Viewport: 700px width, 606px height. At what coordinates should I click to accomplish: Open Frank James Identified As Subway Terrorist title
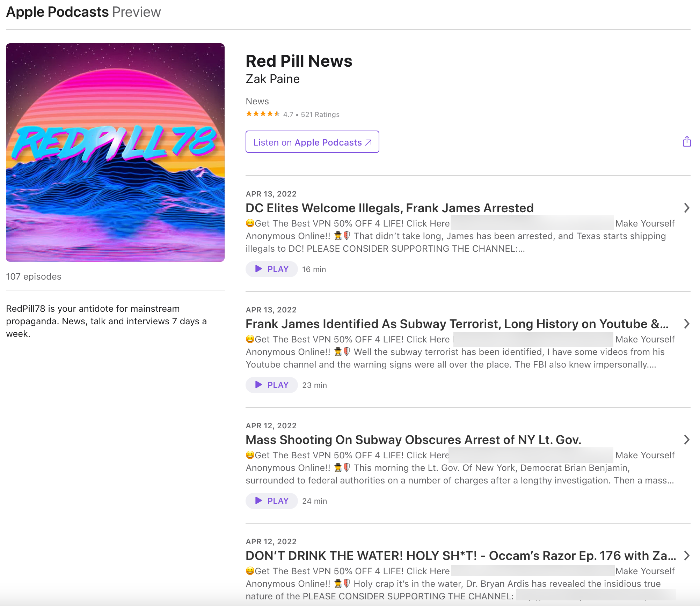(x=457, y=324)
